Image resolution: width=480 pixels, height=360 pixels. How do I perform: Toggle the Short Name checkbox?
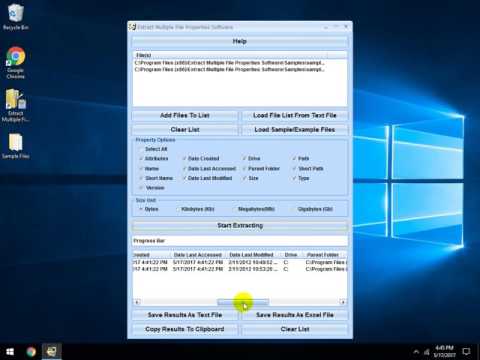(141, 178)
